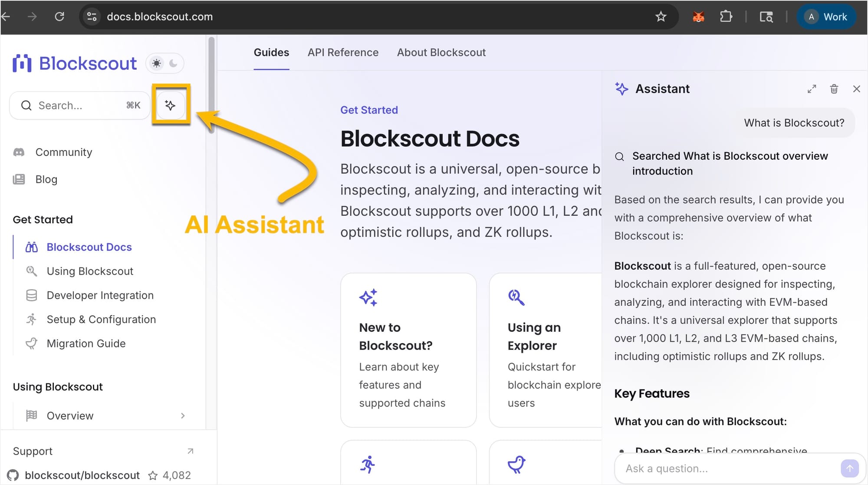Click the MetaMask fox extension icon

[x=698, y=16]
